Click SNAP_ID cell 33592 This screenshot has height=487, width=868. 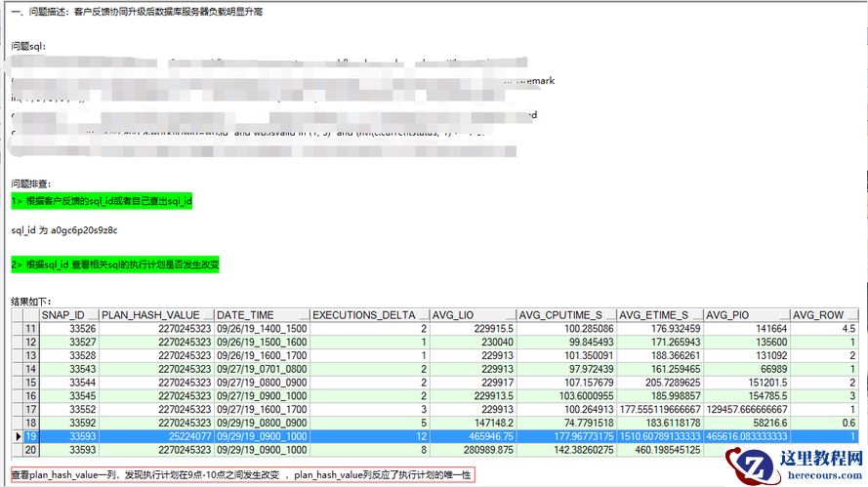(x=69, y=423)
